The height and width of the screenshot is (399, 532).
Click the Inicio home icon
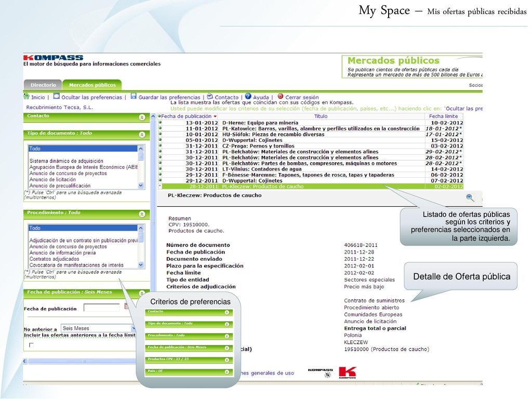point(26,97)
